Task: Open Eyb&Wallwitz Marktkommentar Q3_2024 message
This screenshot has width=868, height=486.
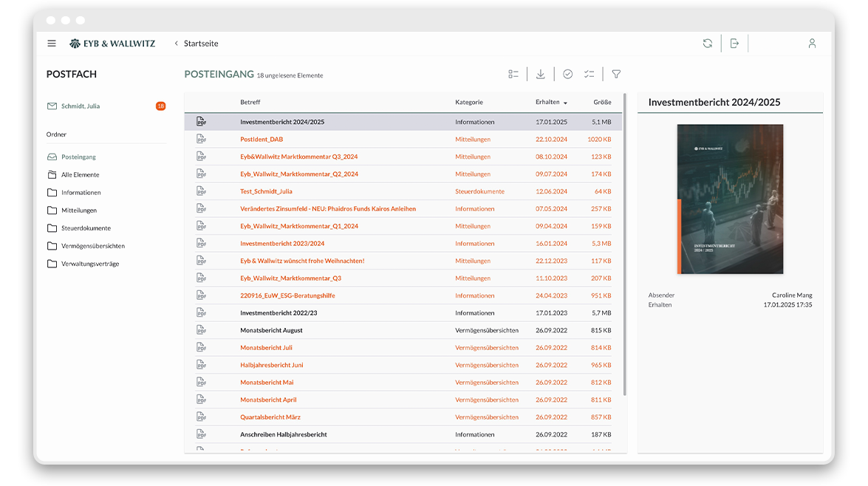Action: pyautogui.click(x=299, y=157)
